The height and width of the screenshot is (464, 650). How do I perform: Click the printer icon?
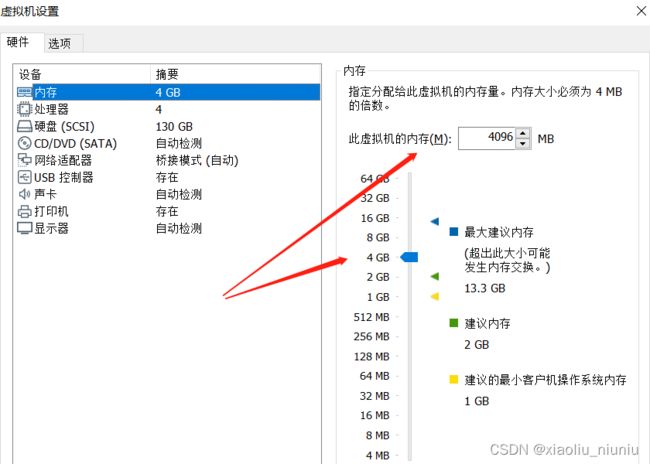pyautogui.click(x=24, y=211)
